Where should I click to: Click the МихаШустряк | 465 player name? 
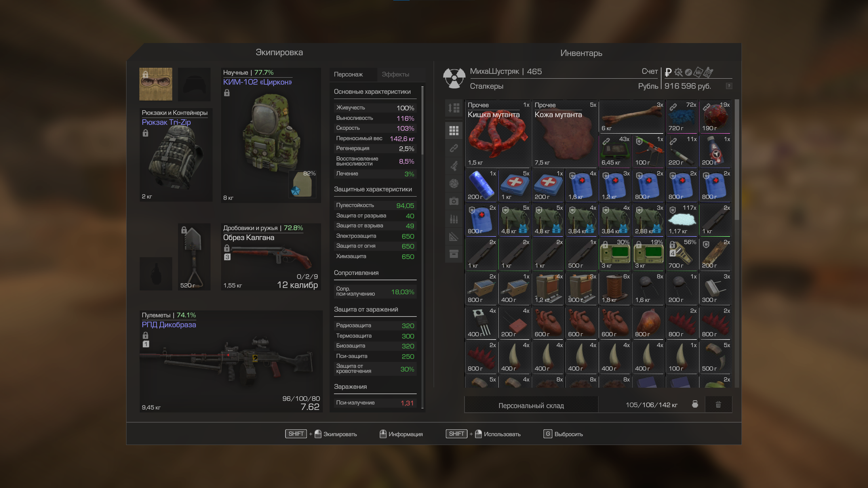coord(506,72)
